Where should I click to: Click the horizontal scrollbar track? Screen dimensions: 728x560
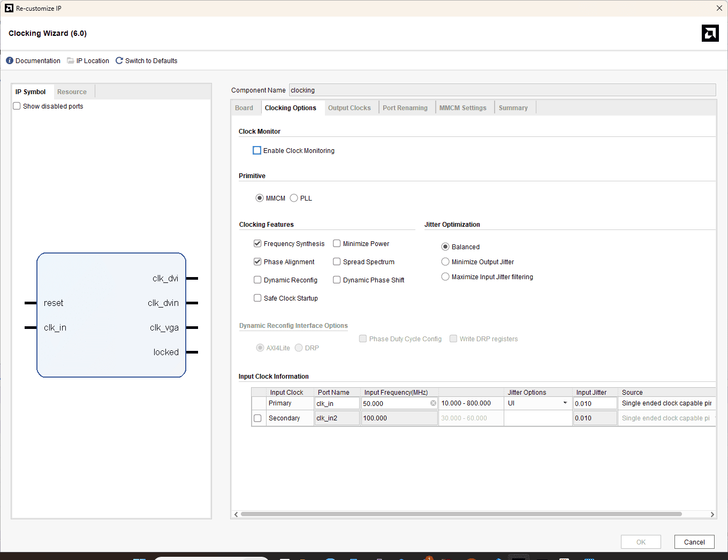tap(696, 515)
